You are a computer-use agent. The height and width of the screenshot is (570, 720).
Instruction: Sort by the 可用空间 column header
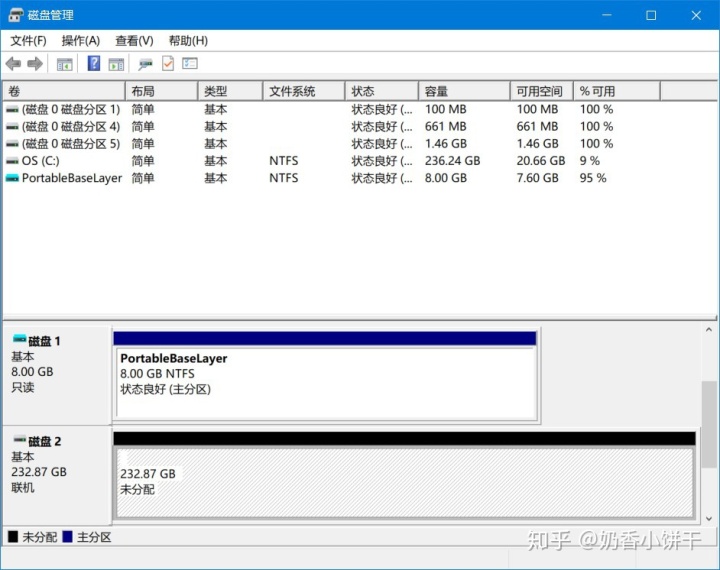coord(542,91)
